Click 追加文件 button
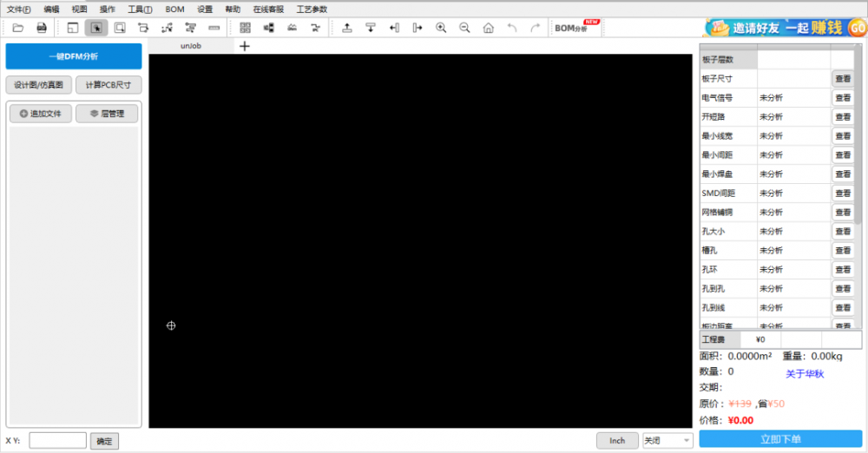Image resolution: width=868 pixels, height=453 pixels. click(41, 114)
